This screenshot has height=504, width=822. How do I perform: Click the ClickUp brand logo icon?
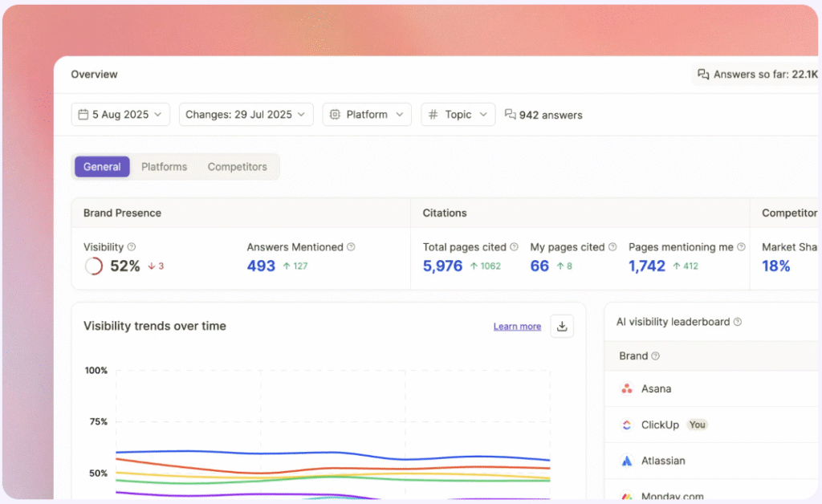coord(625,425)
